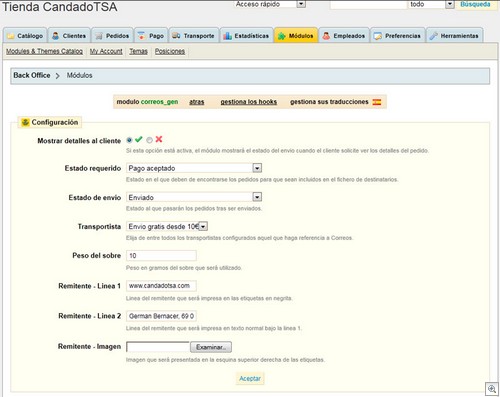This screenshot has height=397, width=500.
Task: Click the Configuración section icon
Action: (x=25, y=122)
